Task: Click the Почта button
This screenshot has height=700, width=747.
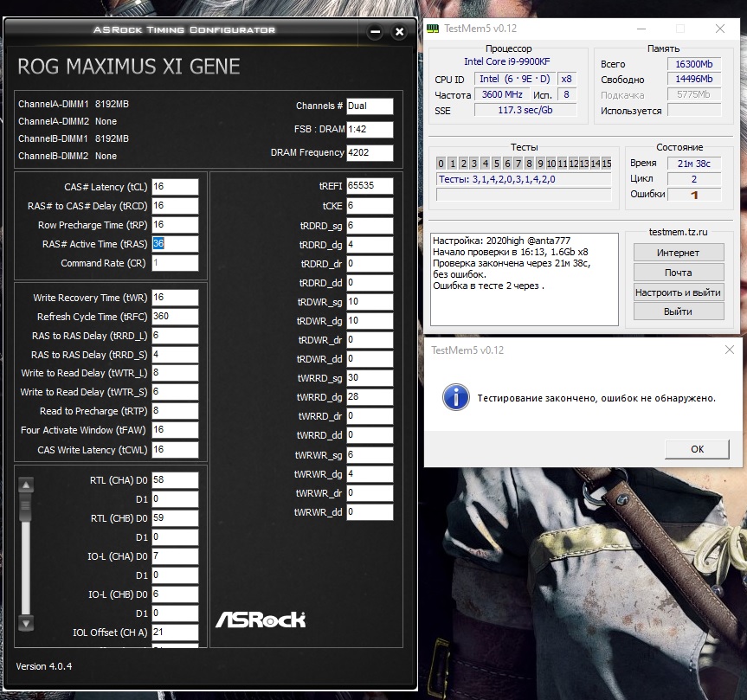Action: coord(679,273)
